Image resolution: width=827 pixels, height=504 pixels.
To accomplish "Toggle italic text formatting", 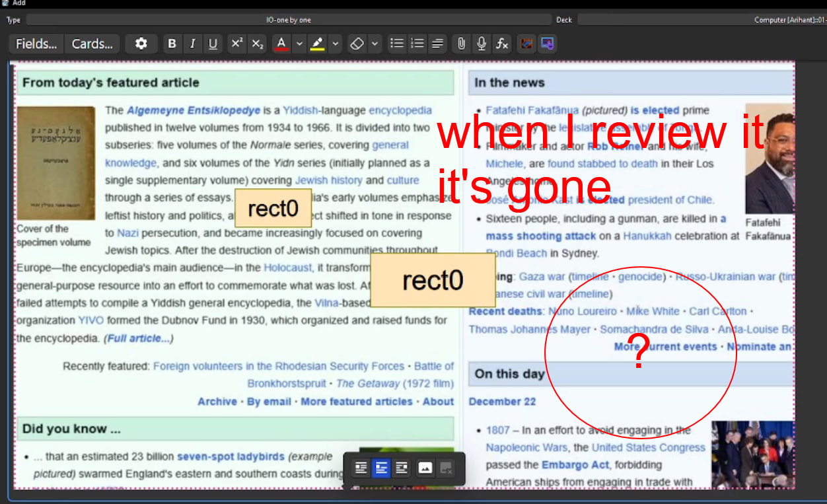I will [x=192, y=44].
